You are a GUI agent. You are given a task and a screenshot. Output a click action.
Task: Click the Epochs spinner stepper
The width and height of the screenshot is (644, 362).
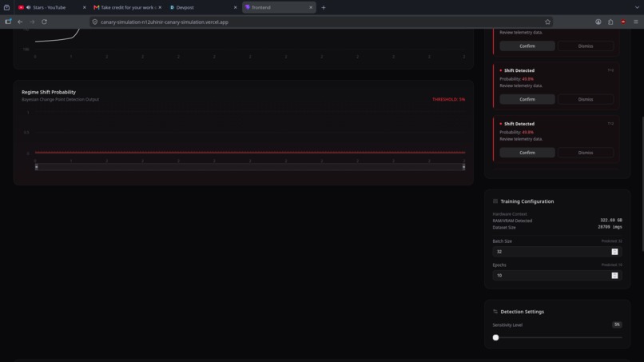[x=614, y=276]
